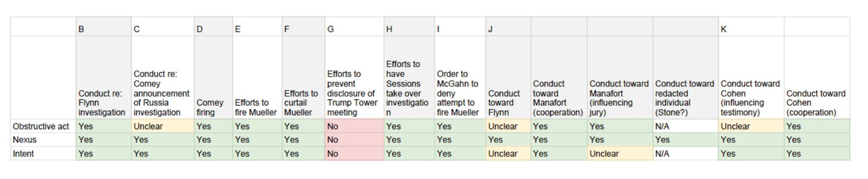Select the 'Efforts to fire Mueller' cell
The image size is (868, 179).
click(x=257, y=78)
